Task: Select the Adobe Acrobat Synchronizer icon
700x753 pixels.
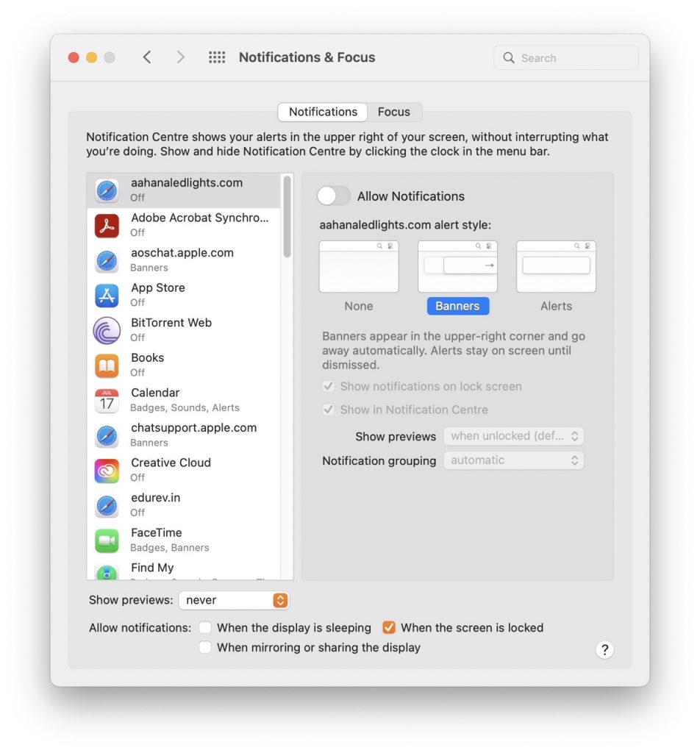Action: pyautogui.click(x=107, y=225)
